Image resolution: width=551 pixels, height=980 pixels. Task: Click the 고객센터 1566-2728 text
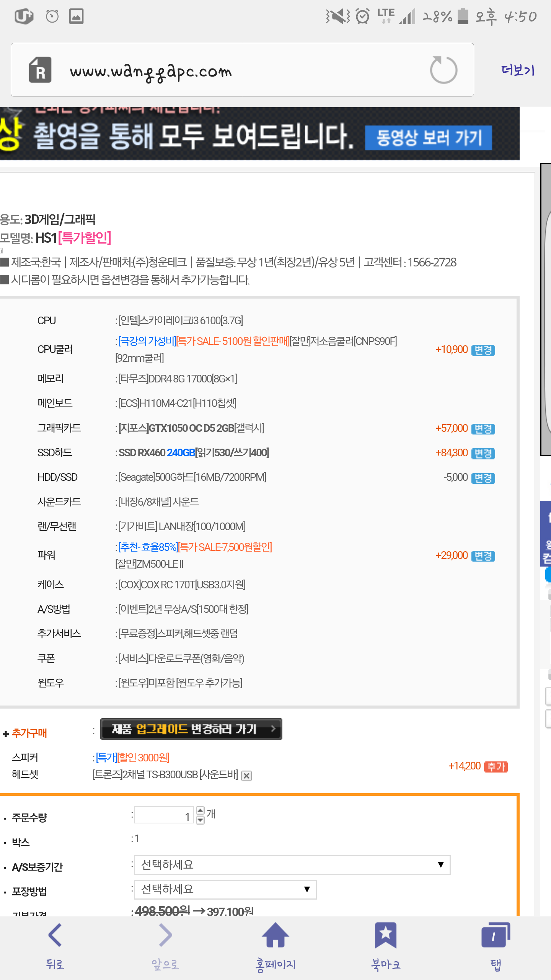pos(410,262)
